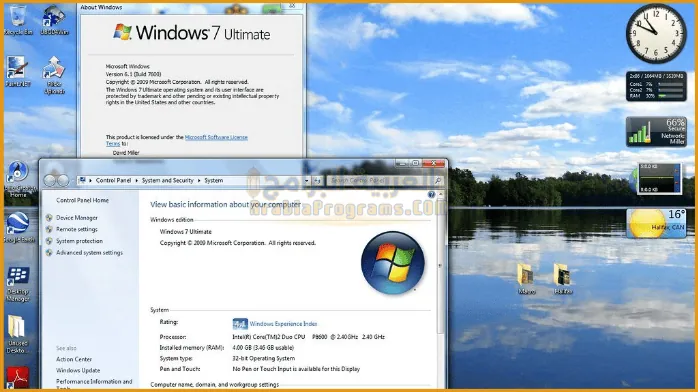Select System in the breadcrumb path

coord(214,180)
